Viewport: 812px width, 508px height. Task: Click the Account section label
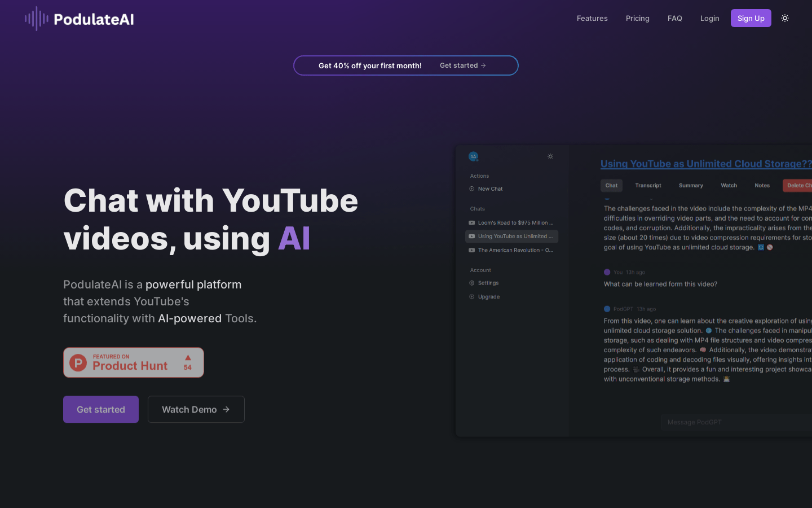480,270
